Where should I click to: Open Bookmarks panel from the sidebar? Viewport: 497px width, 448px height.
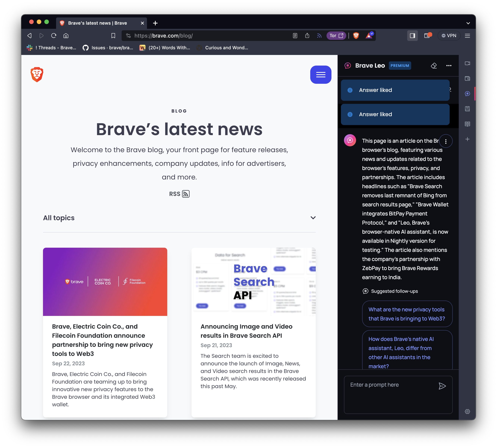pos(467,109)
